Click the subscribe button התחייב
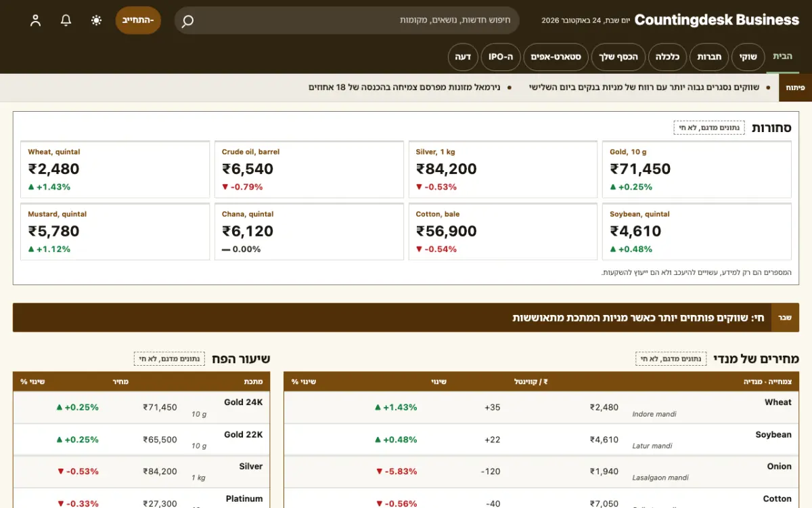Image resolution: width=812 pixels, height=508 pixels. click(138, 20)
